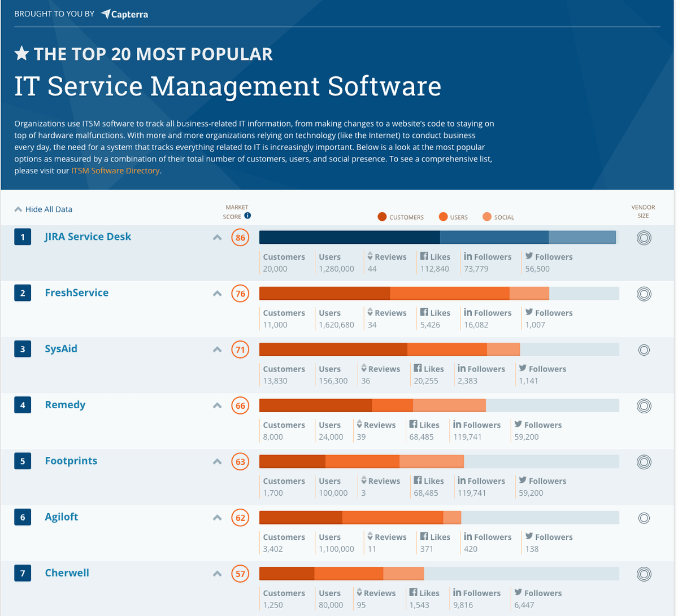Open JIRA Service Desk product link
This screenshot has height=616, width=678.
[88, 237]
